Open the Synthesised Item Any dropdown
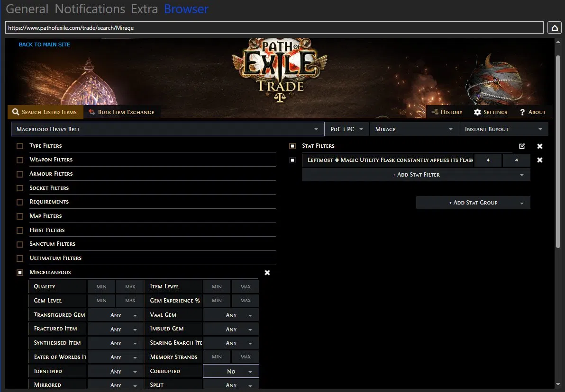This screenshot has height=392, width=565. coord(115,343)
